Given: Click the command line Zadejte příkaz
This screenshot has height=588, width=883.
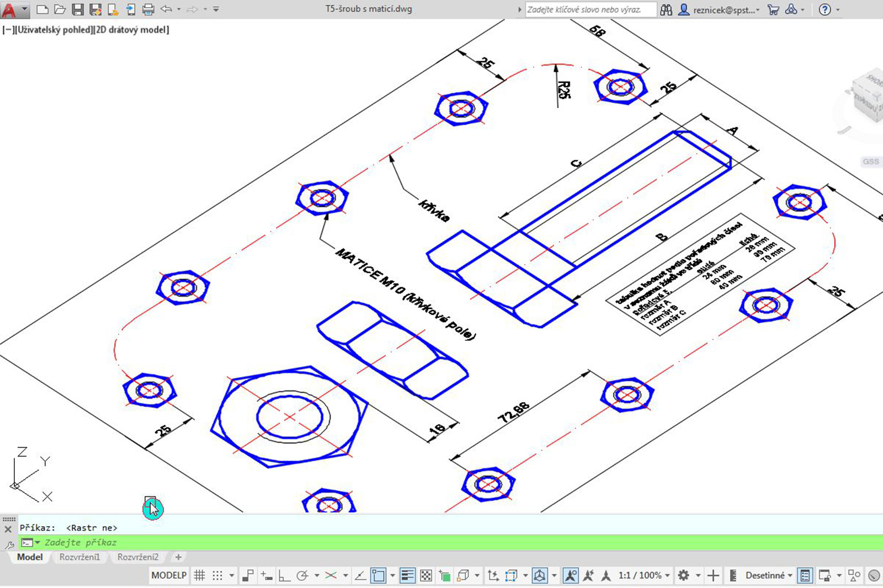Looking at the screenshot, I should (x=451, y=542).
